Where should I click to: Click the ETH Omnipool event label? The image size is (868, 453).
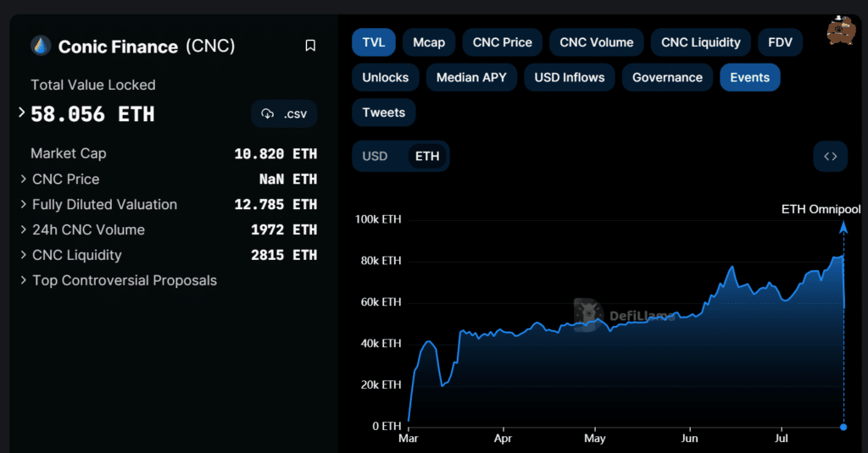point(821,209)
